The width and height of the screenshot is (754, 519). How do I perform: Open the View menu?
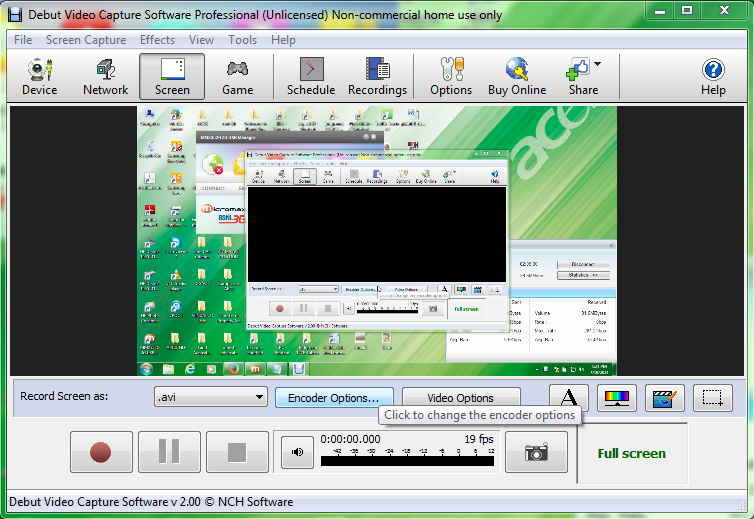(201, 40)
